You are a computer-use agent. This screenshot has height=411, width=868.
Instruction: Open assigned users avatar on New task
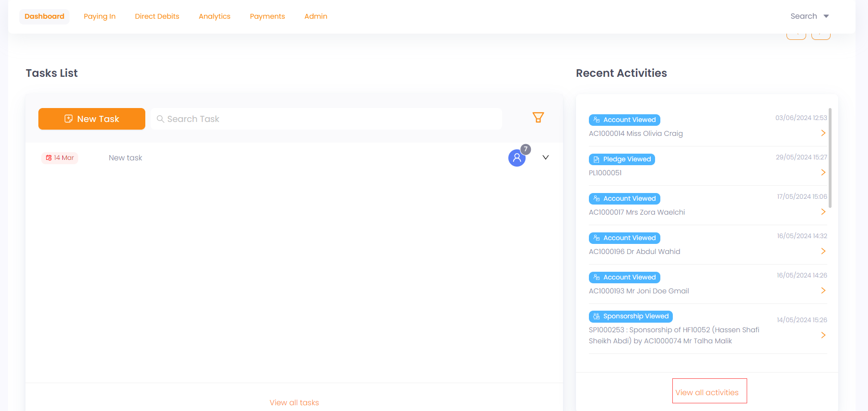pos(517,157)
